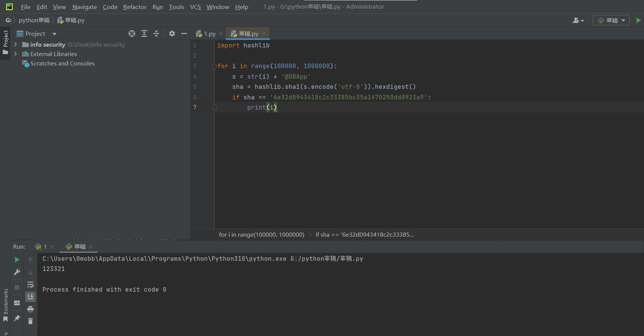Collapse all nodes in the Project panel
This screenshot has width=644, height=336.
156,33
